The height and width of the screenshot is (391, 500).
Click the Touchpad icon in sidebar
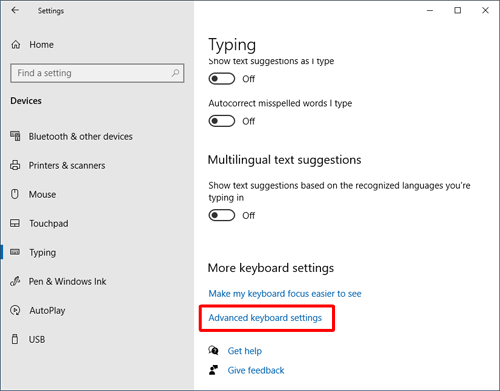pyautogui.click(x=15, y=223)
